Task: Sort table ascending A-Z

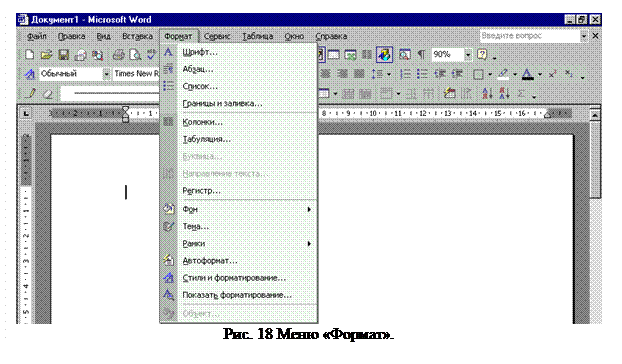Action: (487, 94)
